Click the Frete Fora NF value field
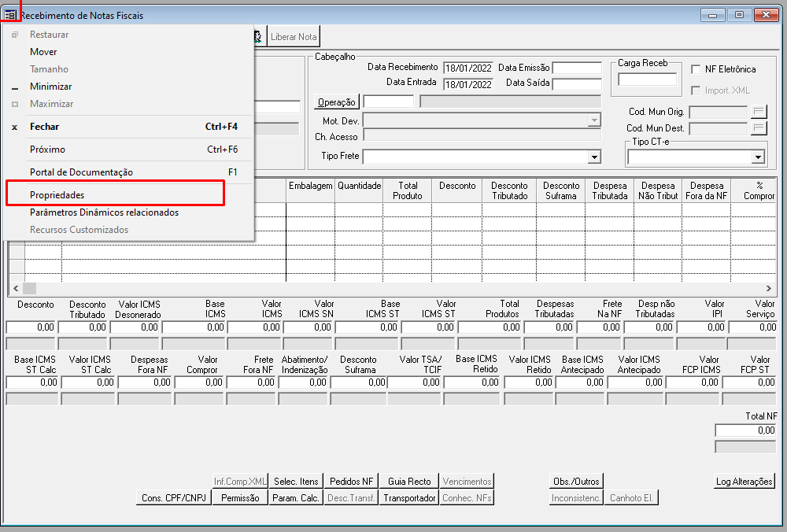The height and width of the screenshot is (532, 787). tap(250, 382)
